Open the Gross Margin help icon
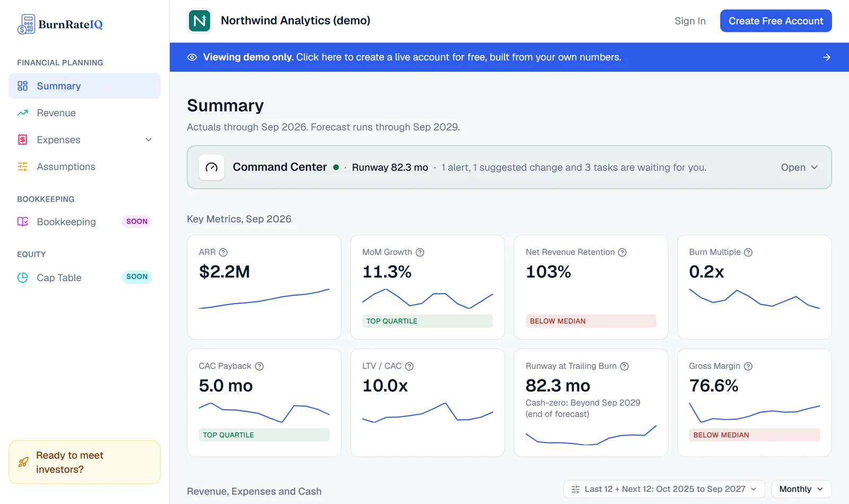 click(748, 366)
